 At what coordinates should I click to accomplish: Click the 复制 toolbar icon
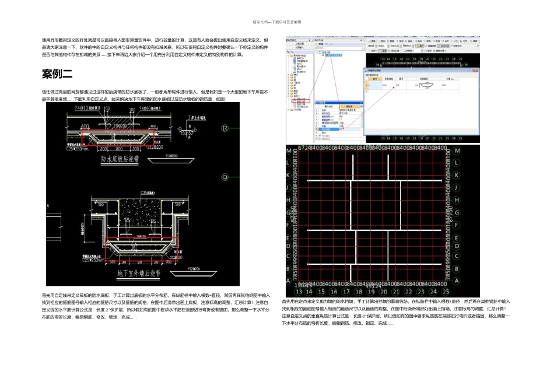click(381, 41)
